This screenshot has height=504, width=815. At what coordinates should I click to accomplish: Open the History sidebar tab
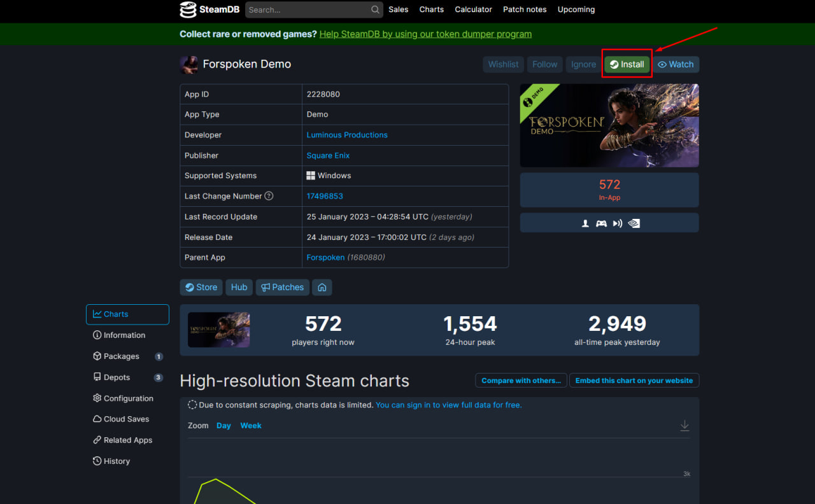click(127, 461)
